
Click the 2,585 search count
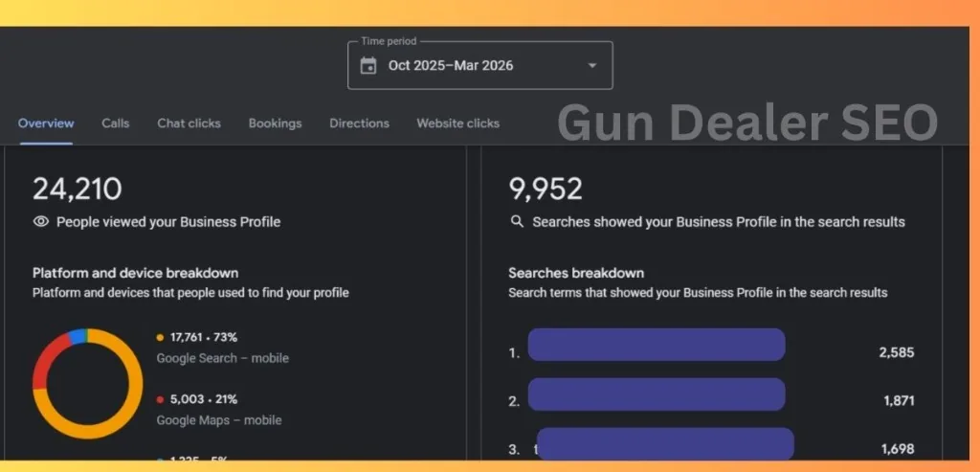click(x=896, y=352)
